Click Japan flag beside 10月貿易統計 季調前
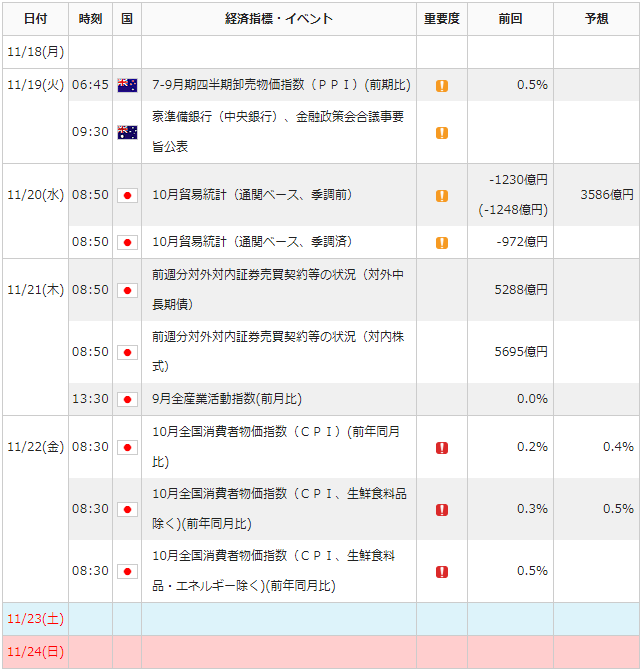 pyautogui.click(x=127, y=196)
